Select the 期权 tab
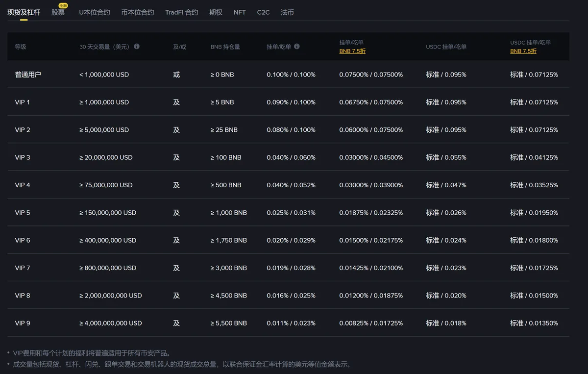Screen dimensions: 588x374 click(216, 12)
